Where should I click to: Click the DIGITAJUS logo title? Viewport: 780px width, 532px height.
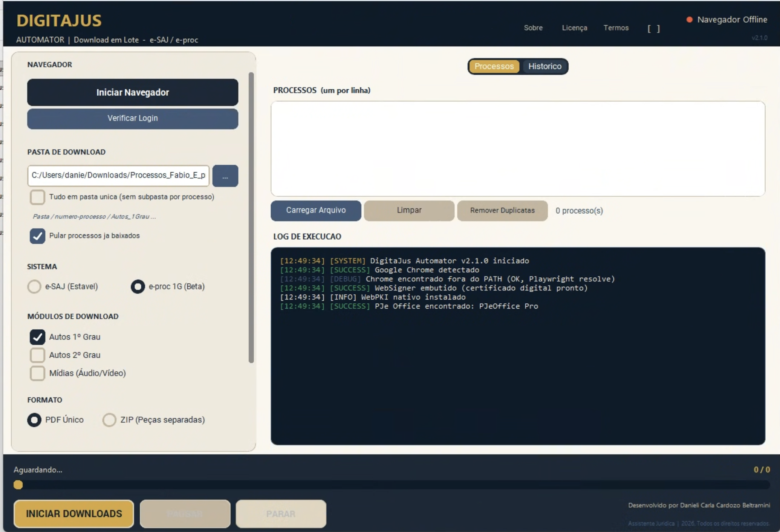pos(59,21)
